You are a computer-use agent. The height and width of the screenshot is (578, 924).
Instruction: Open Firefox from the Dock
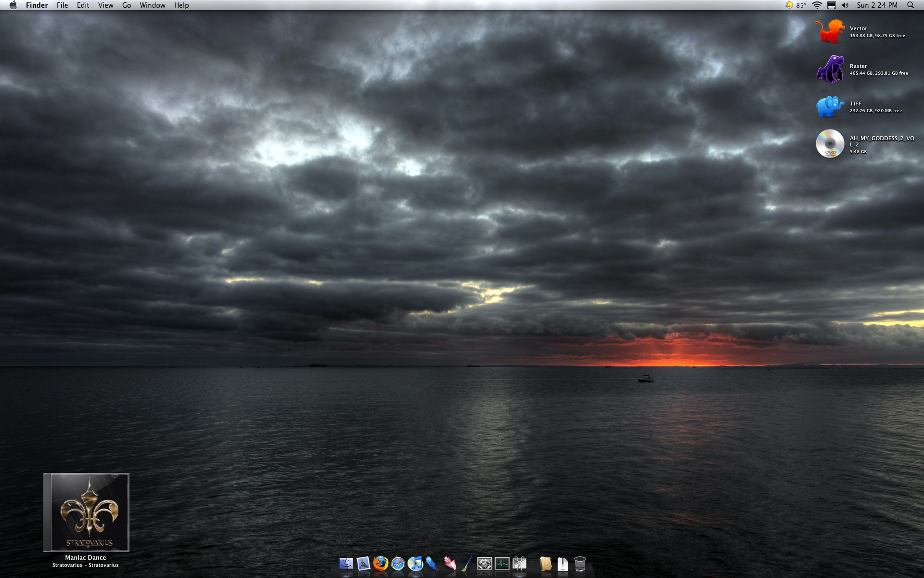[381, 564]
